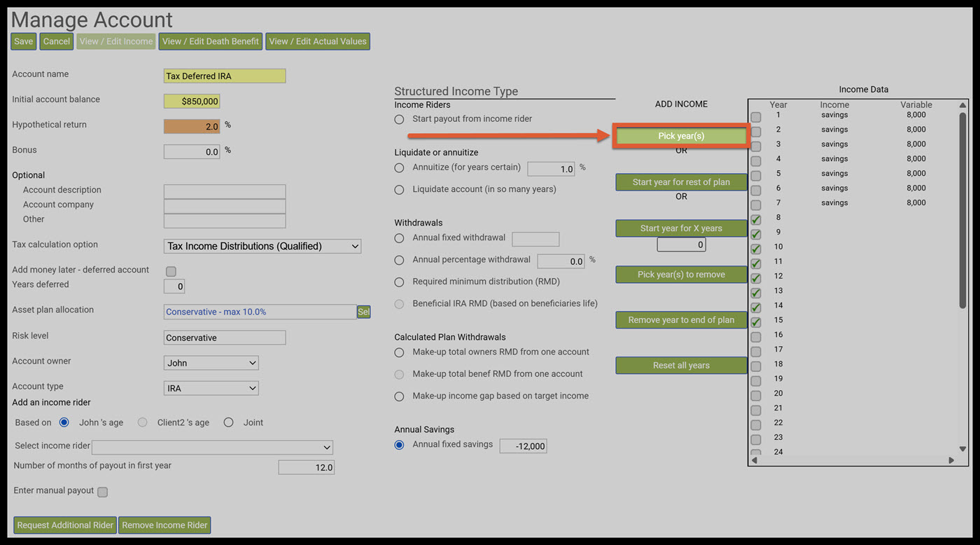This screenshot has width=980, height=545.
Task: Uncheck the year 8 checkbox
Action: pos(756,219)
